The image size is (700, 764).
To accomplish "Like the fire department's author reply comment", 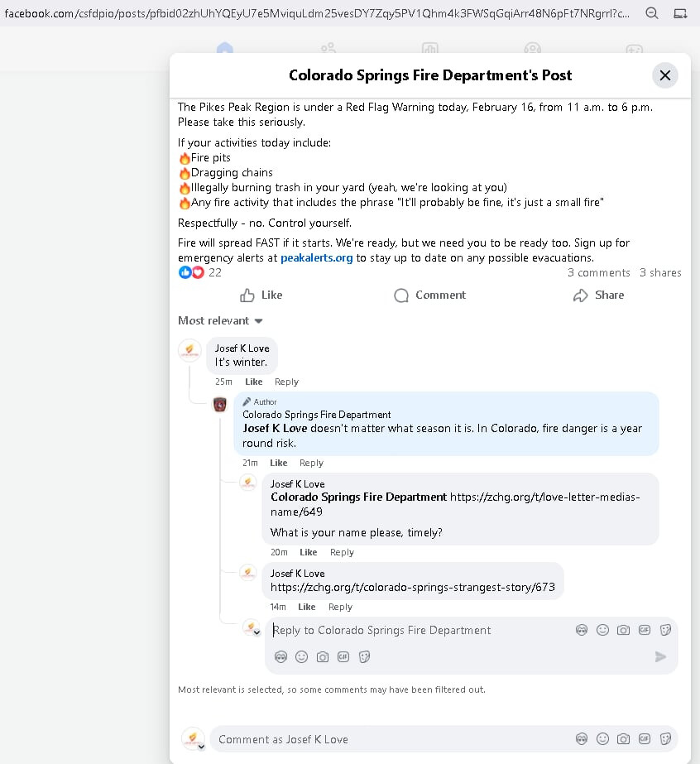I will point(279,464).
